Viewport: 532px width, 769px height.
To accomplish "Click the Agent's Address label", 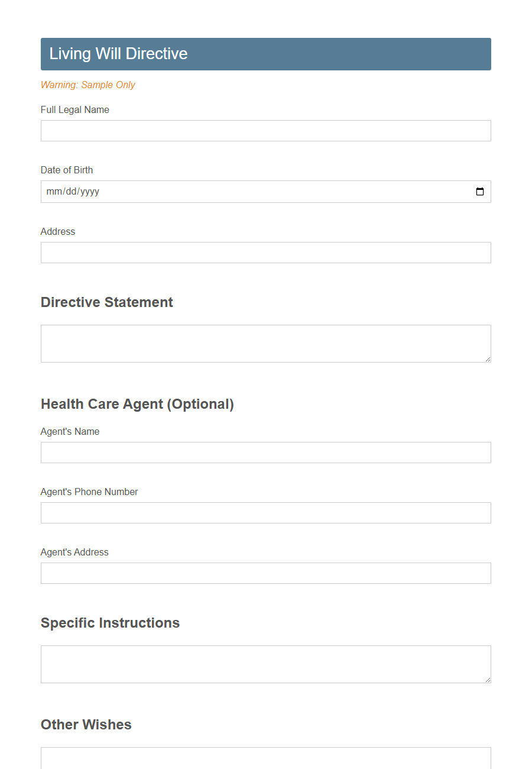I will 74,552.
